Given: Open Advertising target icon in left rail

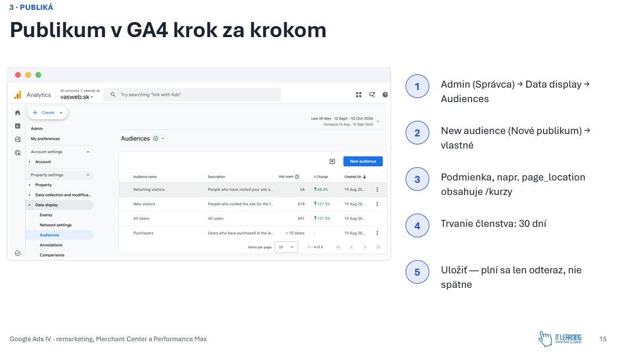Looking at the screenshot, I should 17,153.
